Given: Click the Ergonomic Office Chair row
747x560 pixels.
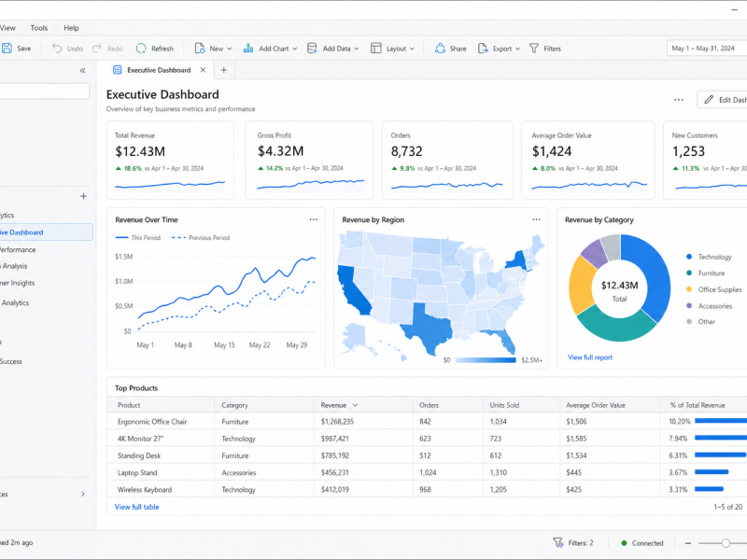Looking at the screenshot, I should tap(427, 422).
